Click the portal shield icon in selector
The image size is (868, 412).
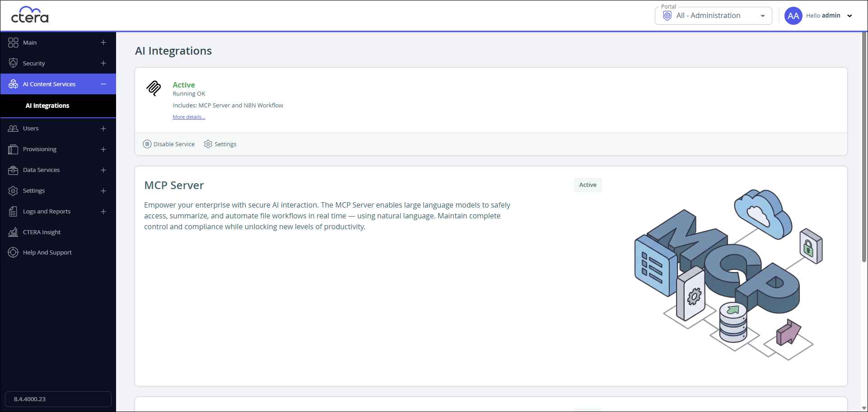[667, 16]
